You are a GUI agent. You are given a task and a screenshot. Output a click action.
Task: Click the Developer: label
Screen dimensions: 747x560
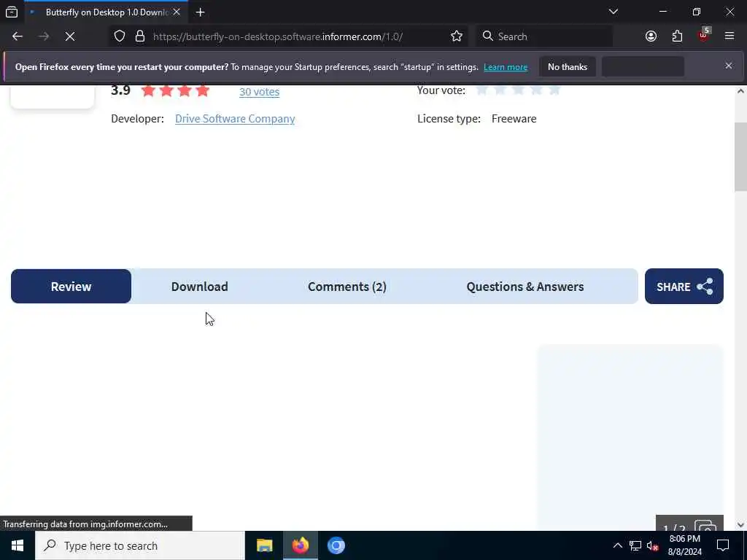point(137,119)
